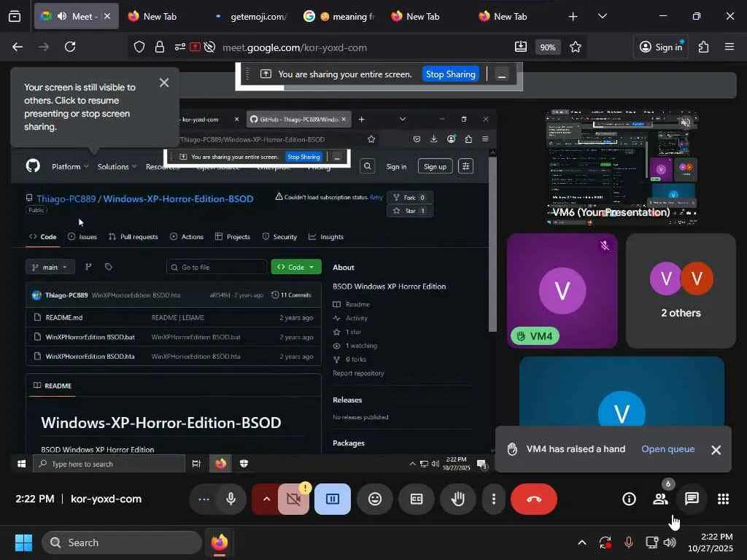Open tracking protection shield icon
This screenshot has width=747, height=560.
click(x=139, y=47)
